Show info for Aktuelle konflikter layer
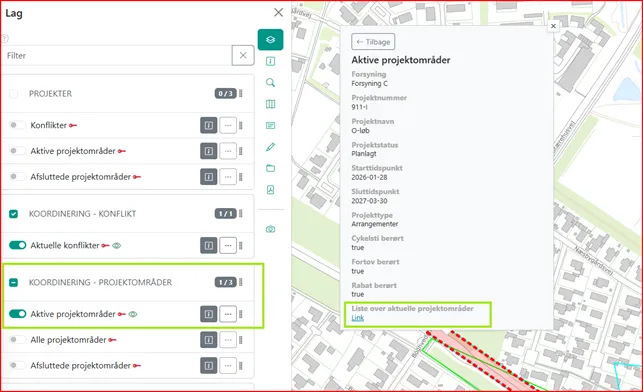643x392 pixels. click(x=209, y=245)
